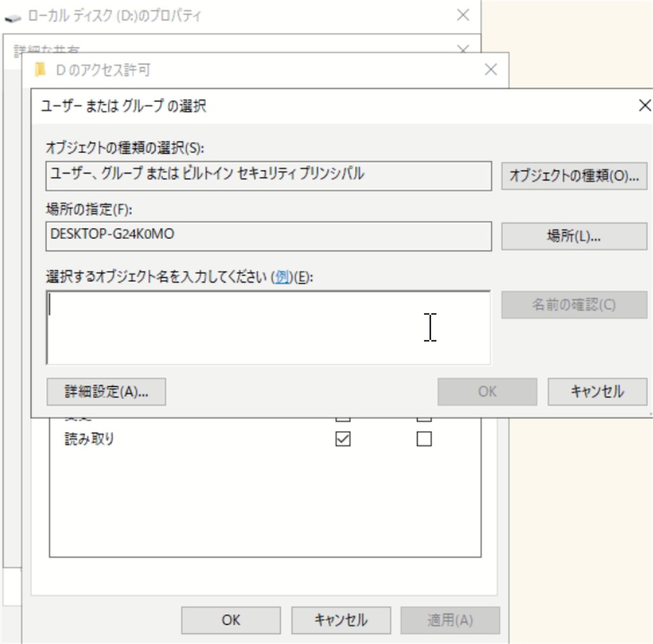The width and height of the screenshot is (653, 644).
Task: Click 名前の確認(C) button
Action: click(x=574, y=305)
